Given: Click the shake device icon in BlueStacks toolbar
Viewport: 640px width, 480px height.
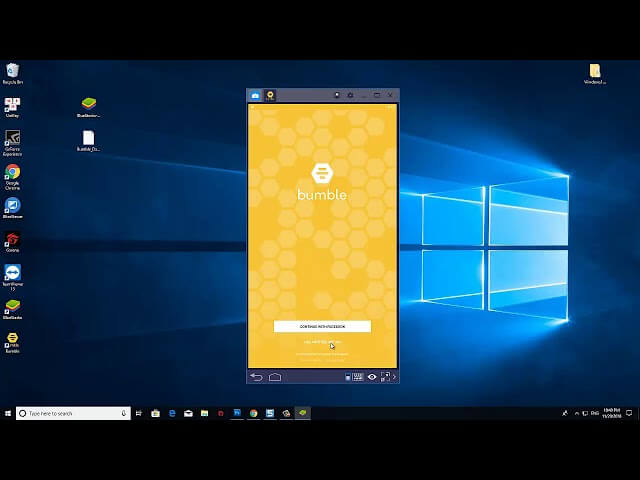Looking at the screenshot, I should (x=348, y=377).
